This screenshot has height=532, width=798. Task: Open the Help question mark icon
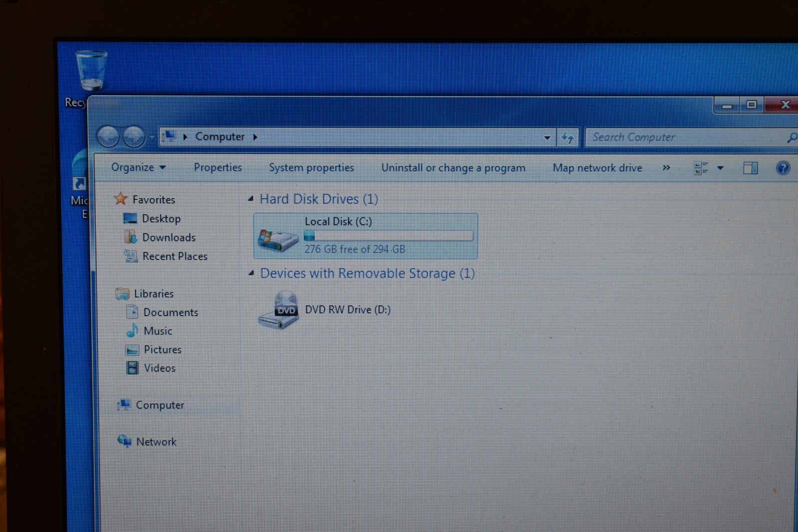[783, 168]
